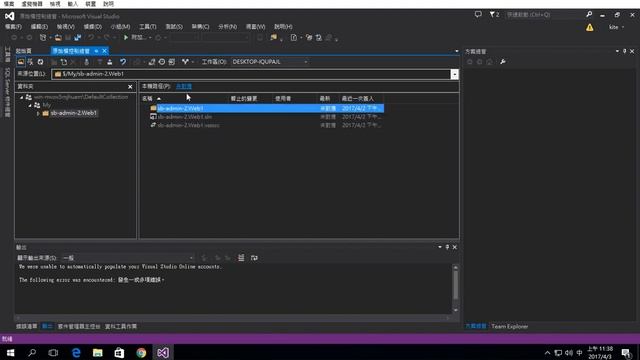This screenshot has height=360, width=640.
Task: Open the Tools (T) menu
Action: [147, 27]
